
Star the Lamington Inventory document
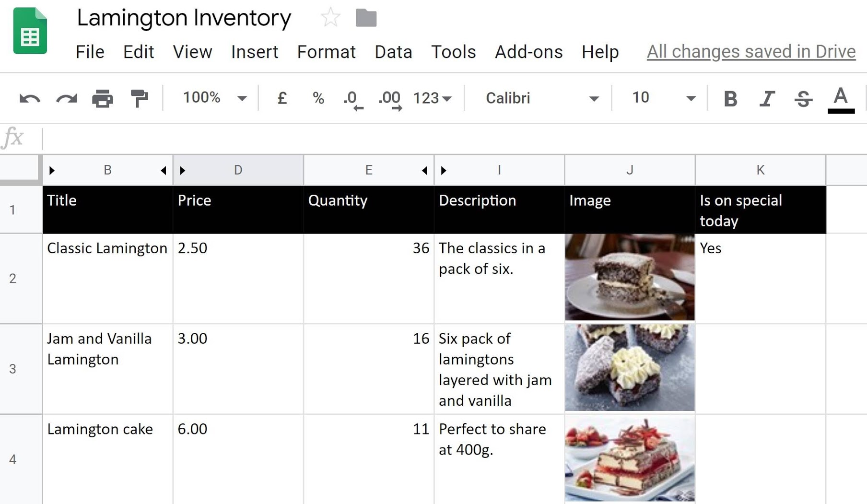tap(330, 18)
